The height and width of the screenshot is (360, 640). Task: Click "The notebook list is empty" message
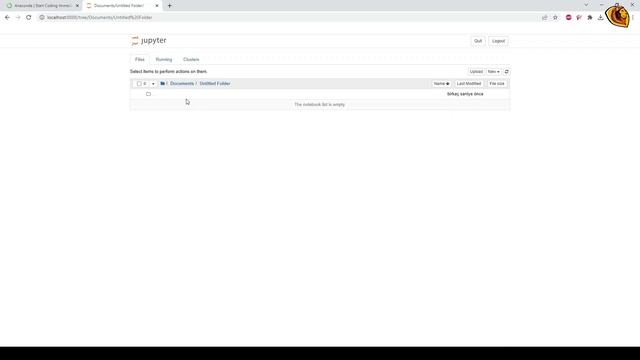[x=320, y=104]
